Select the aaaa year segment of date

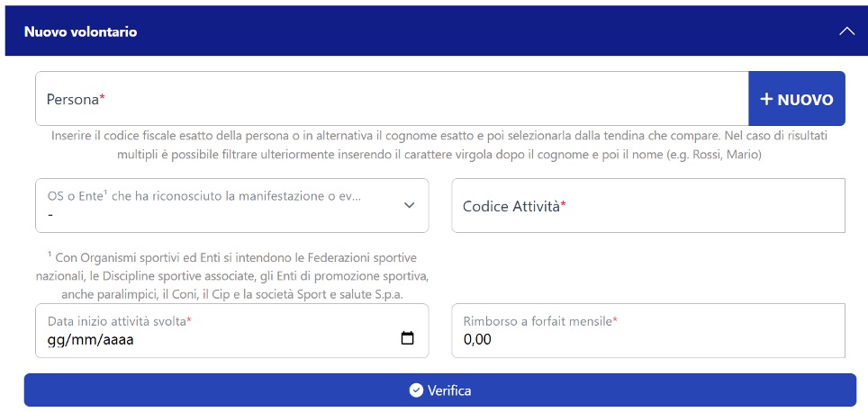[115, 339]
